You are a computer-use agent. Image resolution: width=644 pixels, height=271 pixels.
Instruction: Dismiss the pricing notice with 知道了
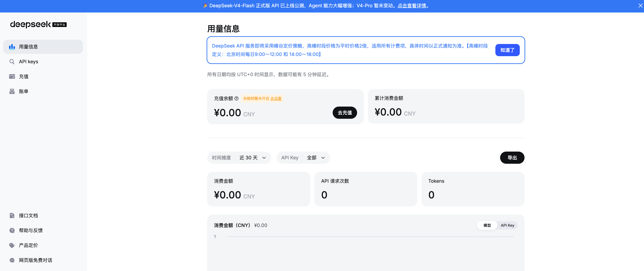[507, 50]
